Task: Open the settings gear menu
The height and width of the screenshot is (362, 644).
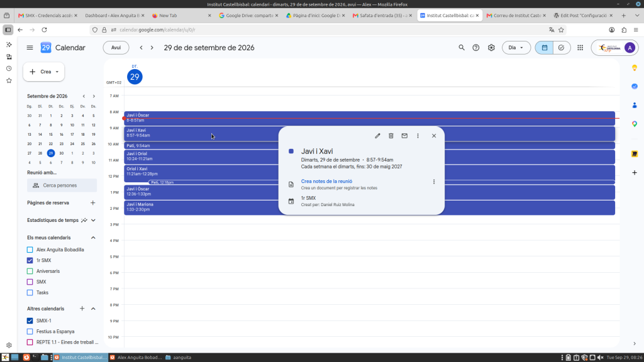Action: (491, 48)
